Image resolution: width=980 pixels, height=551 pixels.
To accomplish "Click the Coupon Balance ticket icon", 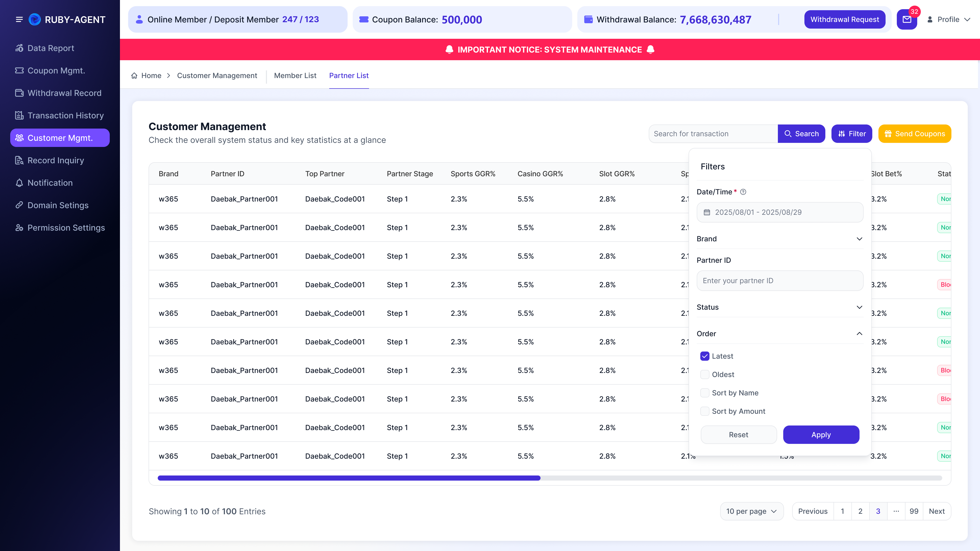I will 364,19.
